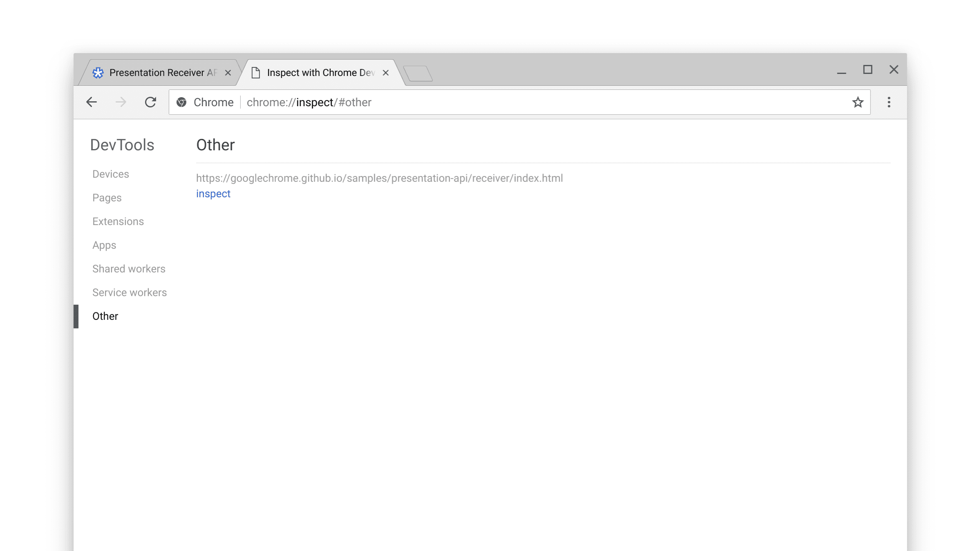Image resolution: width=980 pixels, height=551 pixels.
Task: Navigate to Shared workers section
Action: click(129, 268)
